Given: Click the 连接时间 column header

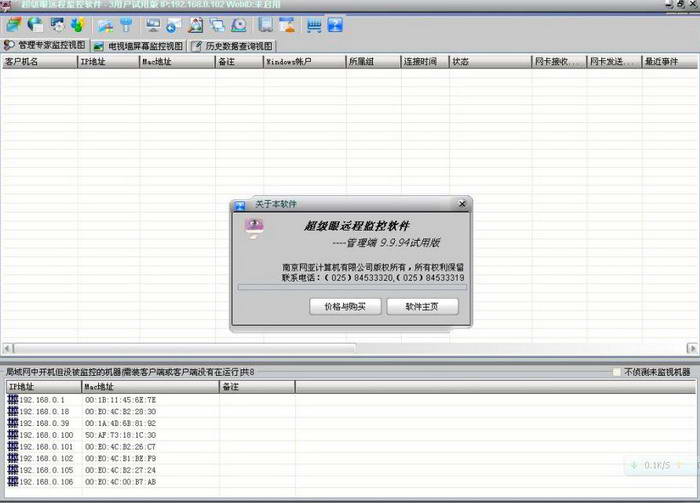Looking at the screenshot, I should (425, 62).
